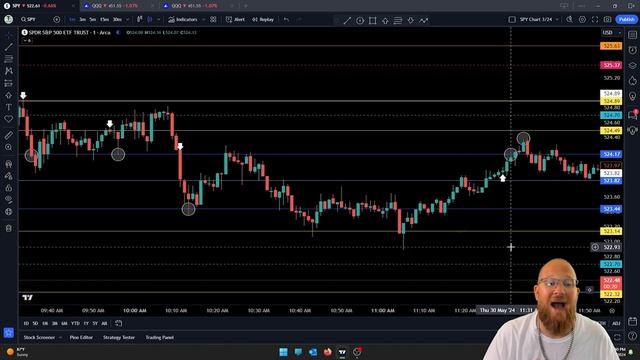Collapse the indicator legend arrow under SPDR title

pos(27,40)
